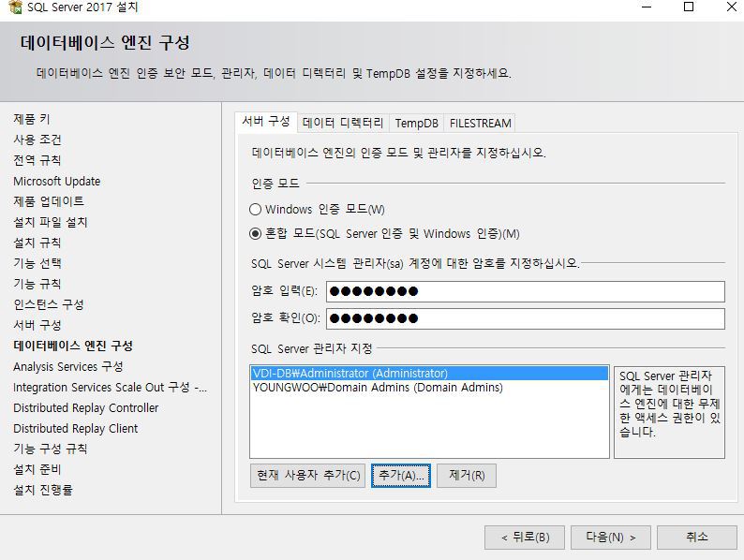
Task: Click 설치 파일 설치 step in the sidebar
Action: [51, 222]
